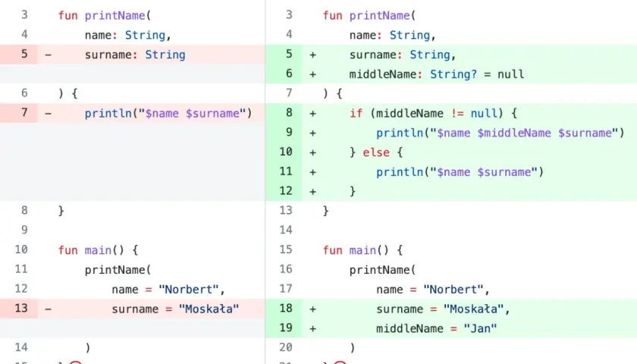Click the plus marker on added line 12
637x364 pixels.
(x=312, y=191)
